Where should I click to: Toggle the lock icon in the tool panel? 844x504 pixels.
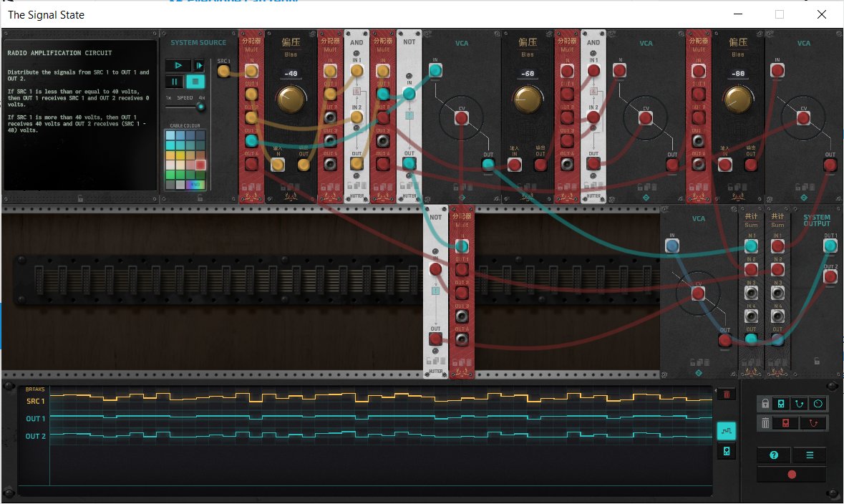tap(765, 403)
